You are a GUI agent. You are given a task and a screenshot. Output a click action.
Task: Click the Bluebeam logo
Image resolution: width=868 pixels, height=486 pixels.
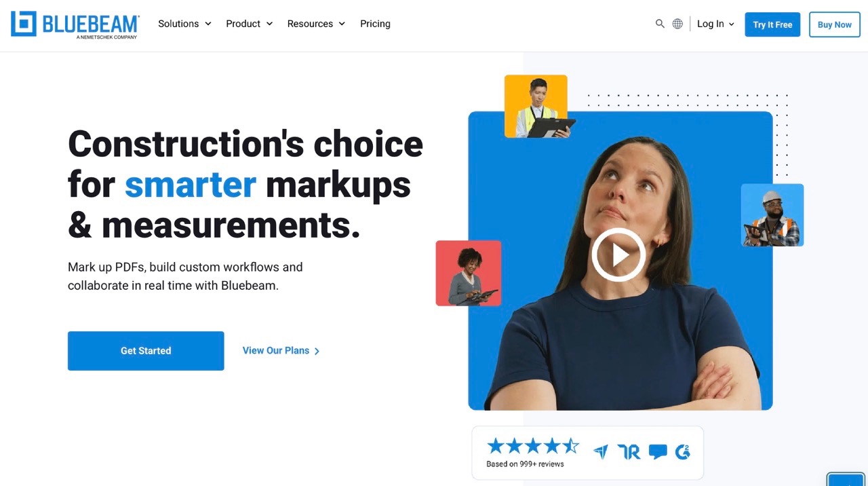pos(75,24)
